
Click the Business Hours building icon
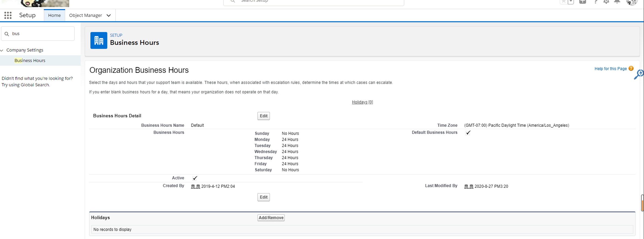(x=99, y=40)
